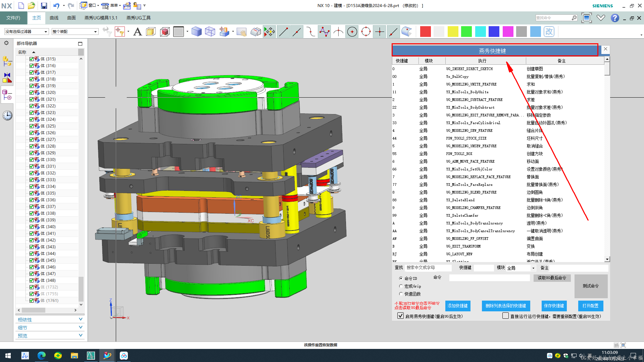Open the assembly navigator sidebar icon
Image resolution: width=644 pixels, height=362 pixels.
(7, 61)
